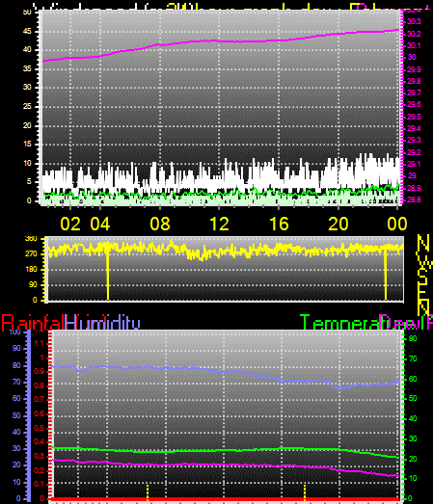Click the magenta Dew Point legend label

[406, 323]
